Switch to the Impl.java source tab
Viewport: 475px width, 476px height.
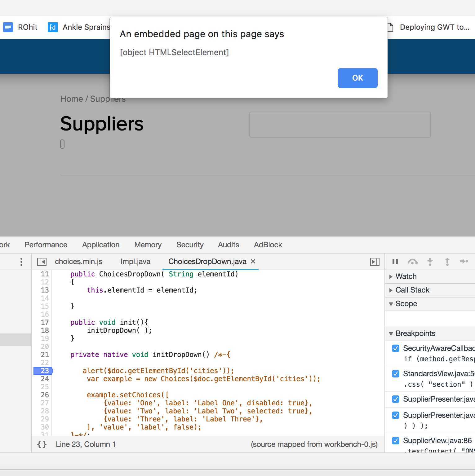[x=135, y=262]
